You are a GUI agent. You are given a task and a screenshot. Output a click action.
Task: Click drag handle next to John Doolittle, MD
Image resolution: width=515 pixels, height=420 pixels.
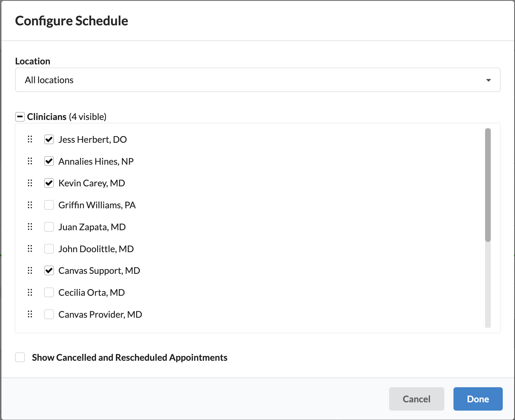(x=30, y=249)
